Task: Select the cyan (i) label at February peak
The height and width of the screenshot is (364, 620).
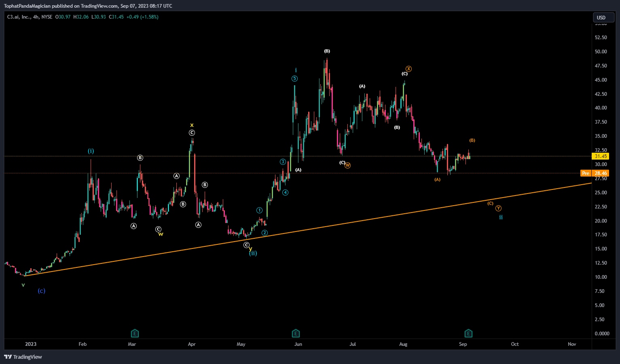Action: (x=91, y=151)
